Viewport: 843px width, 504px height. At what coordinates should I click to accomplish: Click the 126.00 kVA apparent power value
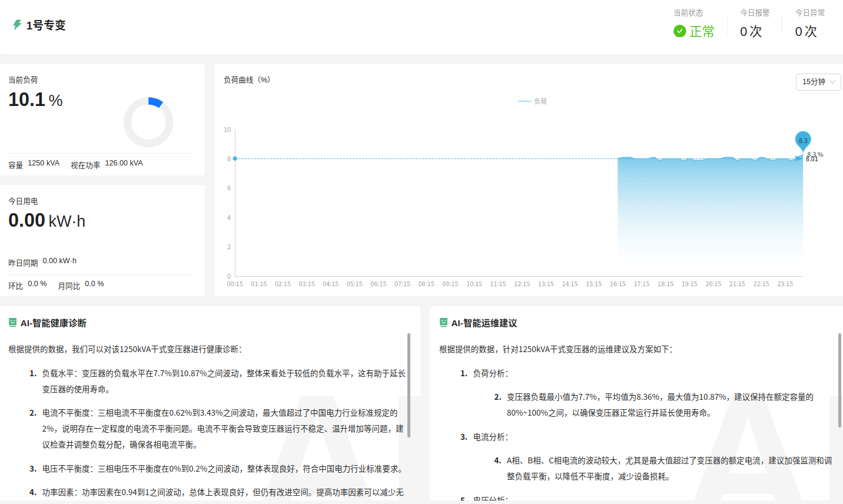point(124,163)
